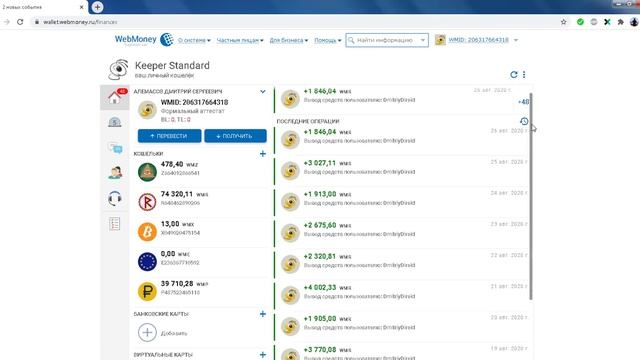Open the support headset sidebar icon
The height and width of the screenshot is (360, 640).
[115, 198]
